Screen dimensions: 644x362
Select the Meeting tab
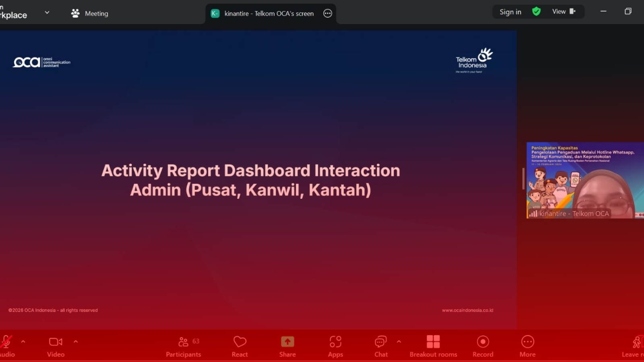click(90, 13)
